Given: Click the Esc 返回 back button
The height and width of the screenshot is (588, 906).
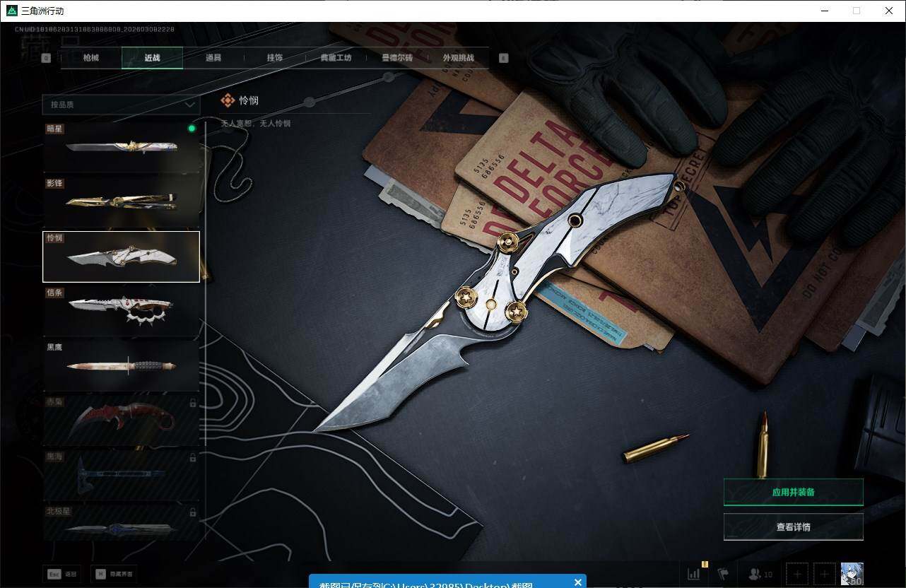Looking at the screenshot, I should 62,574.
